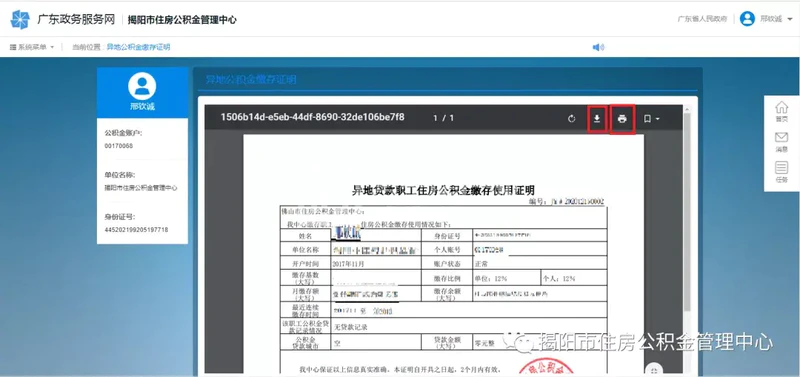This screenshot has width=800, height=377.
Task: Open the 广东省人民政府 link
Action: pyautogui.click(x=702, y=19)
